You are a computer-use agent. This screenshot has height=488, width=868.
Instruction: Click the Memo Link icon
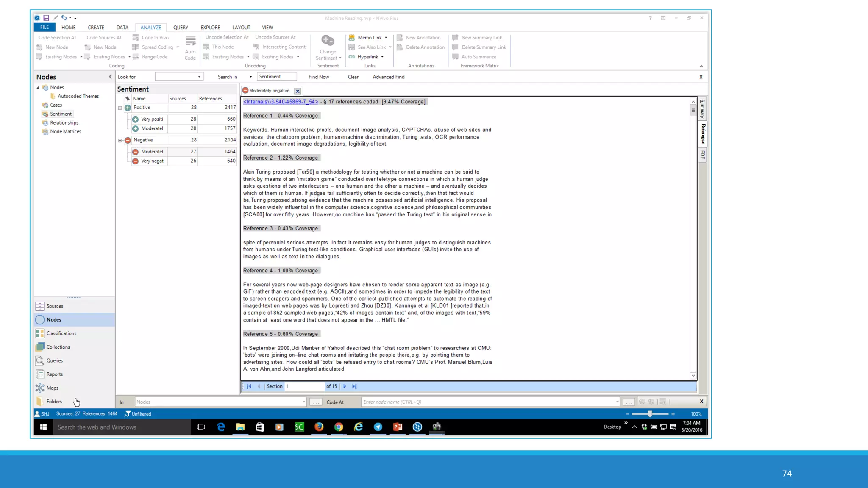[352, 37]
